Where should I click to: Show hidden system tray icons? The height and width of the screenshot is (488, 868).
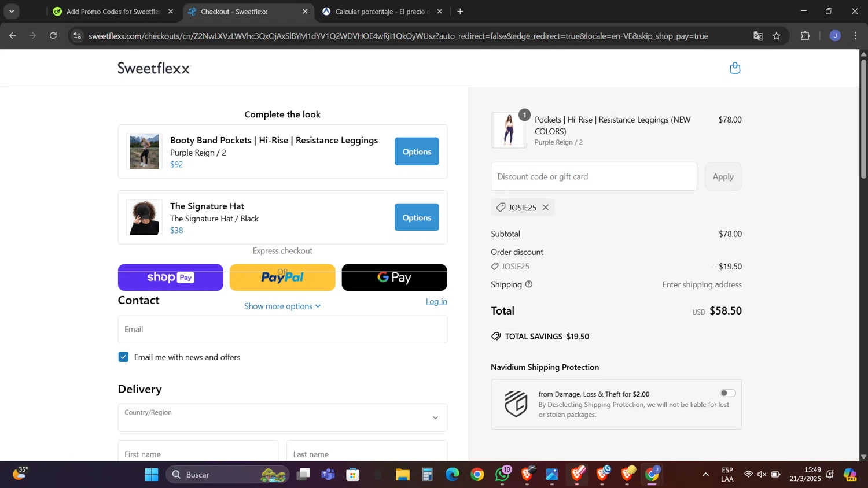coord(705,475)
